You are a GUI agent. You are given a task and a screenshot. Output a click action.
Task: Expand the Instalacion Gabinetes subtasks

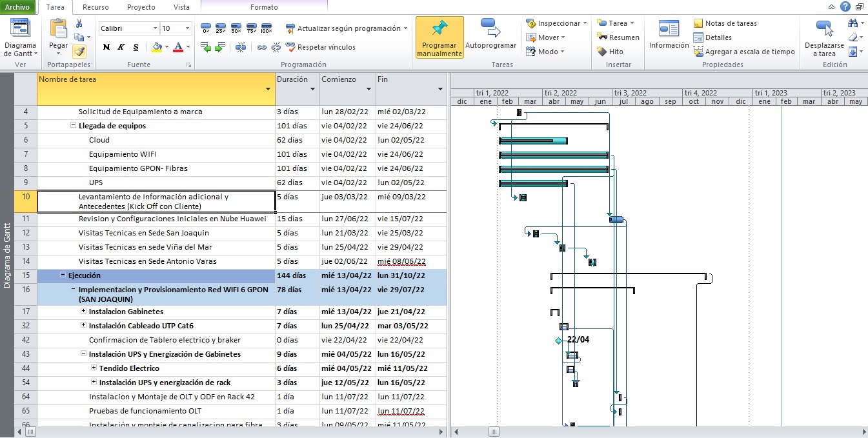click(83, 312)
